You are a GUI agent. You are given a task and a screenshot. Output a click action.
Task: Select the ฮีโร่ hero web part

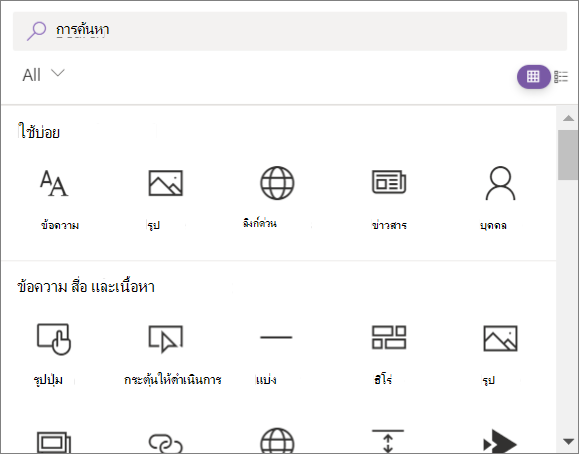coord(388,354)
